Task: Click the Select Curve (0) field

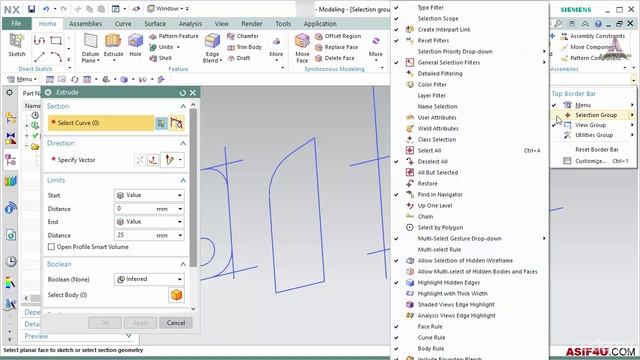Action: click(x=101, y=123)
